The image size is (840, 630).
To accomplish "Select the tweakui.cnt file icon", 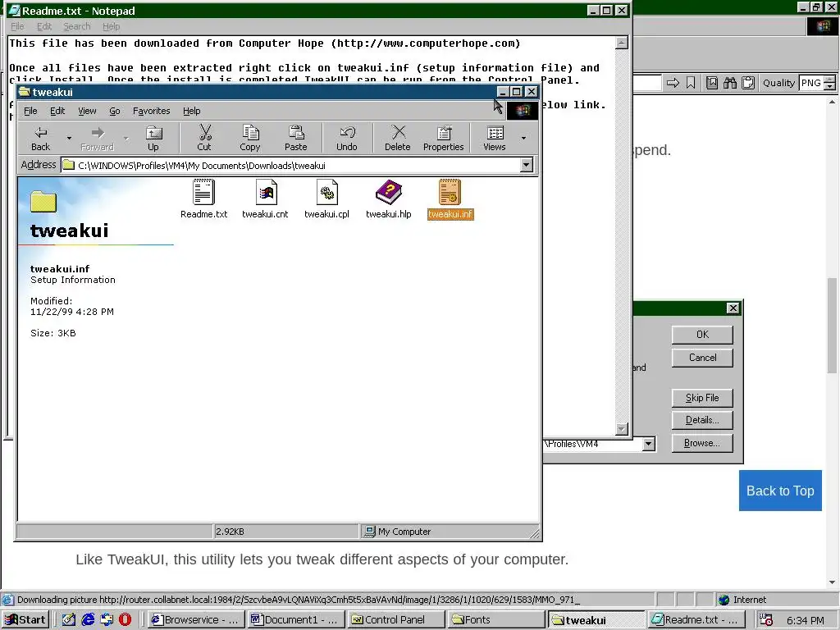I will pos(265,199).
